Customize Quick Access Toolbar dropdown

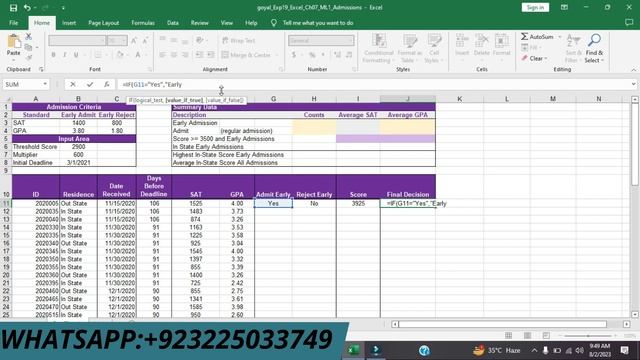click(x=63, y=8)
